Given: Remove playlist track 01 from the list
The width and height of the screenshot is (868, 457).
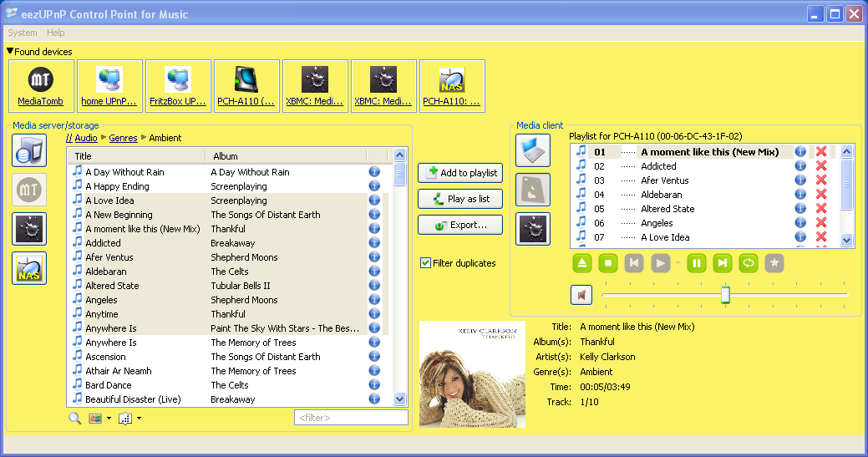Looking at the screenshot, I should [821, 151].
